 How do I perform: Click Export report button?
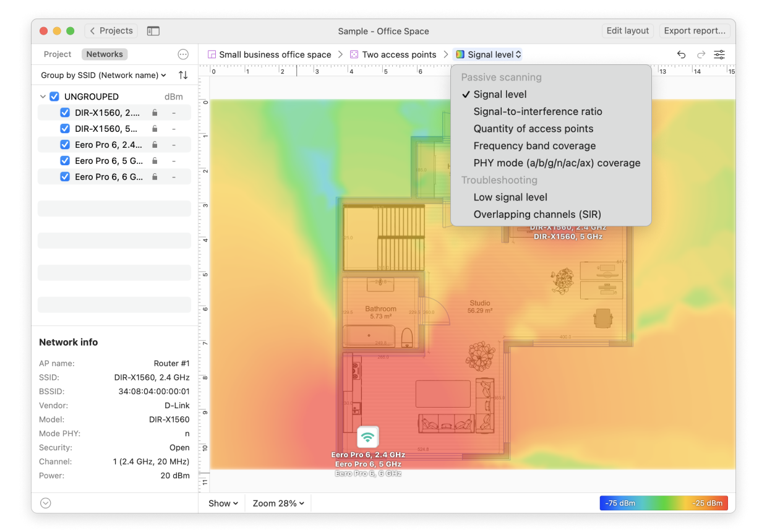[x=695, y=31]
